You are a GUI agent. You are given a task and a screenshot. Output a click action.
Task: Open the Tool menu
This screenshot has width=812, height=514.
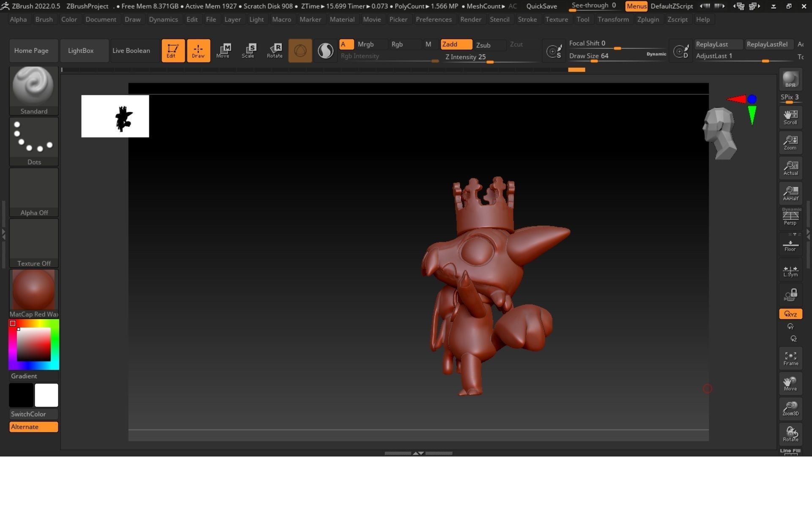[x=583, y=19]
